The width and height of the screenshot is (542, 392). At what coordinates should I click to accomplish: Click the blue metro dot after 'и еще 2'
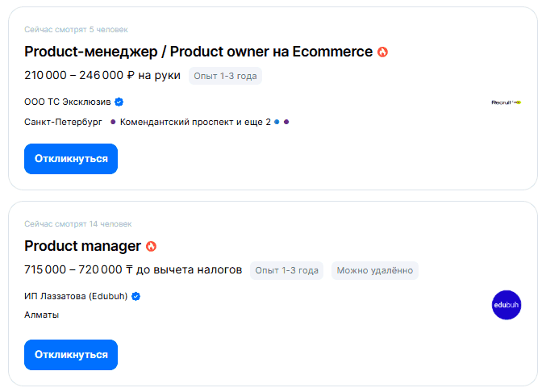277,122
